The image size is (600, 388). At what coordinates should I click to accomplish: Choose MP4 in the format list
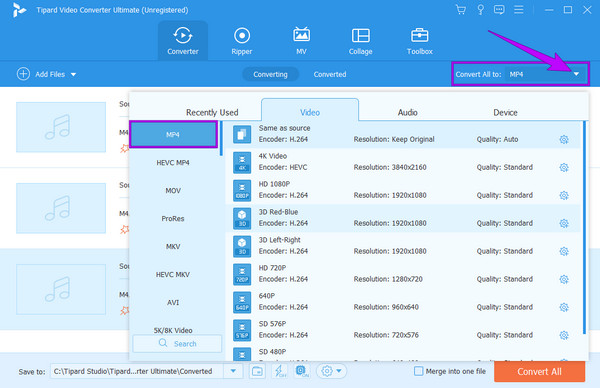click(x=173, y=134)
